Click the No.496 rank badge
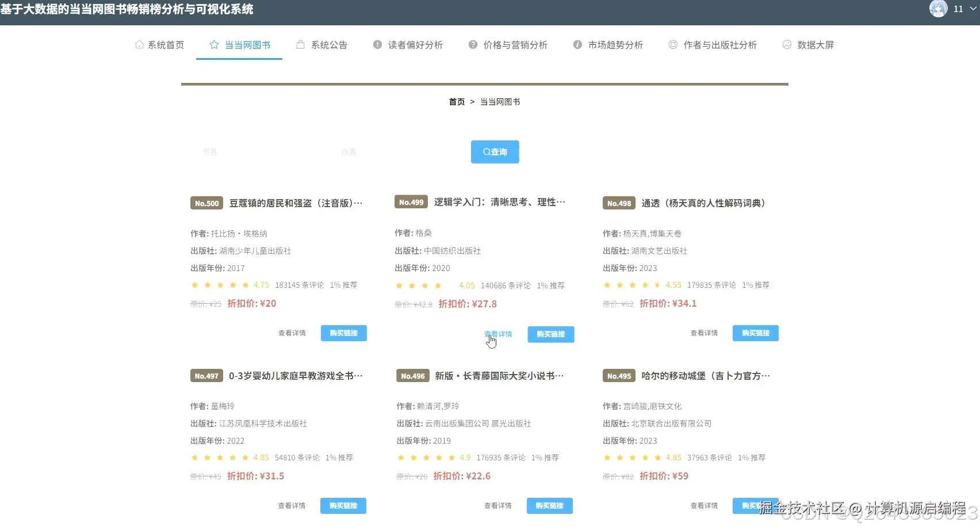Viewport: 980px width, 530px height. (x=413, y=376)
